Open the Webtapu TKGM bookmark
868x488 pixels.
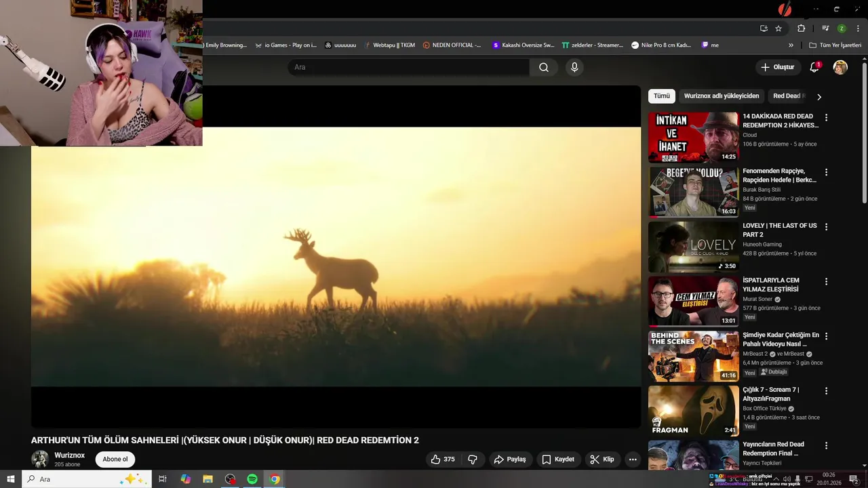coord(389,45)
